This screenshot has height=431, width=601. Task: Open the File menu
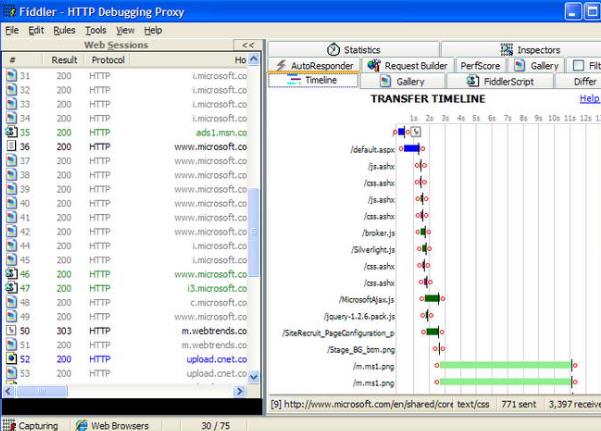pos(12,30)
